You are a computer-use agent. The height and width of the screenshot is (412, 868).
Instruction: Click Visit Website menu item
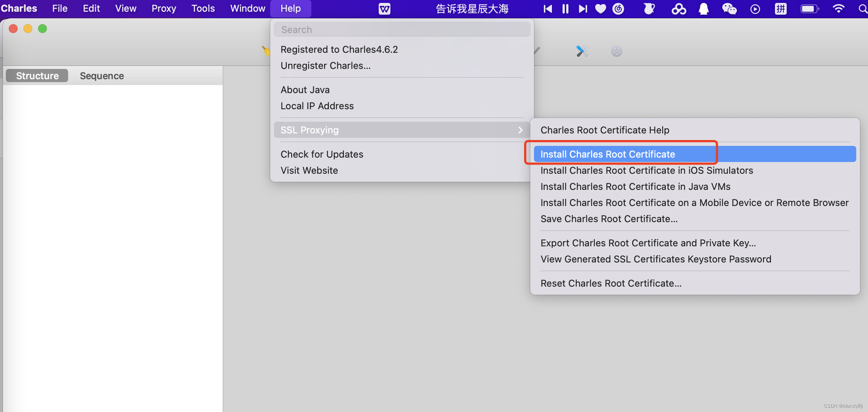click(309, 170)
